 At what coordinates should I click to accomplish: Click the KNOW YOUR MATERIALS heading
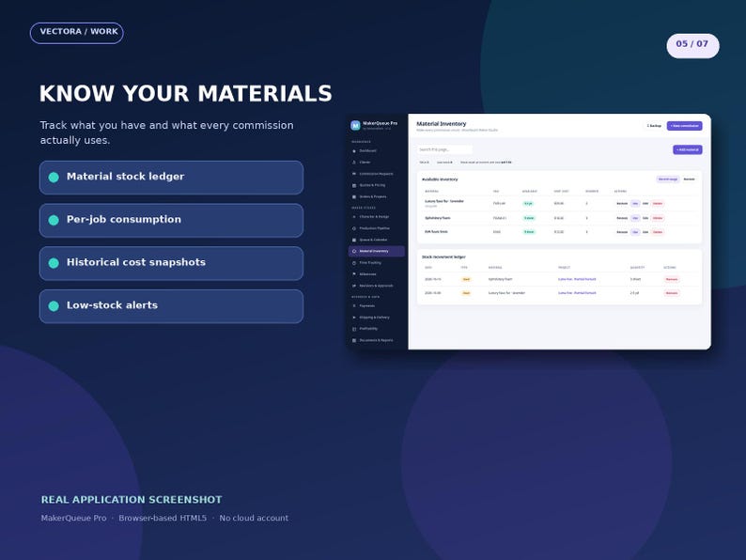(x=185, y=93)
